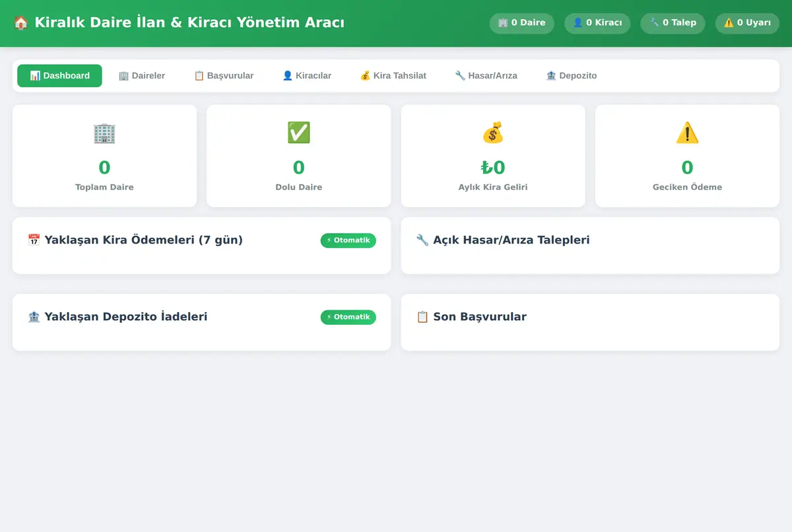Click the 0 Kiracı header badge
The height and width of the screenshot is (532, 792).
pos(597,23)
